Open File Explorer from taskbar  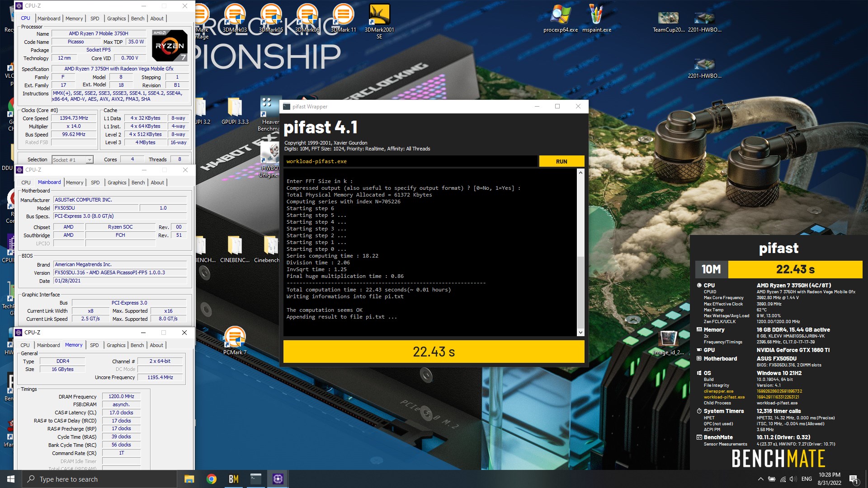(x=189, y=479)
